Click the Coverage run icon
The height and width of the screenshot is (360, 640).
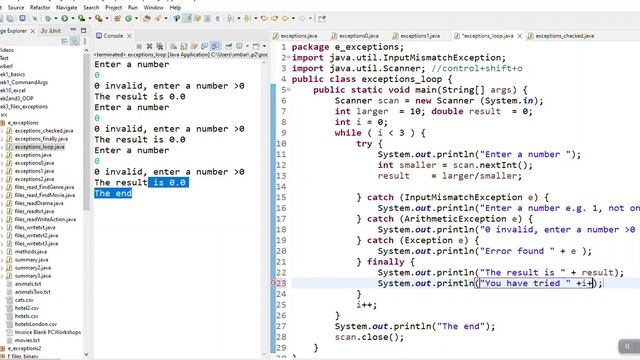[x=81, y=18]
